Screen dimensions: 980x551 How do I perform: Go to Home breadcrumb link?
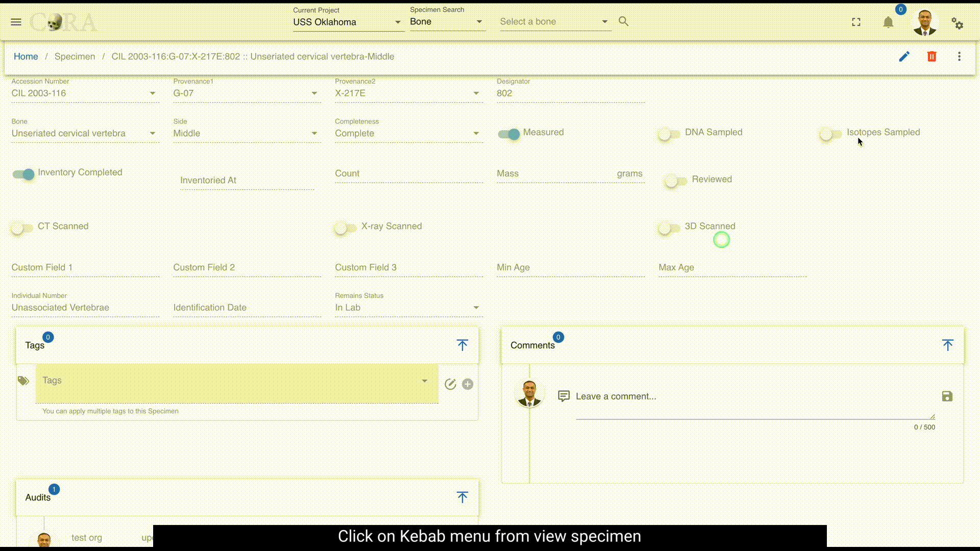[26, 57]
